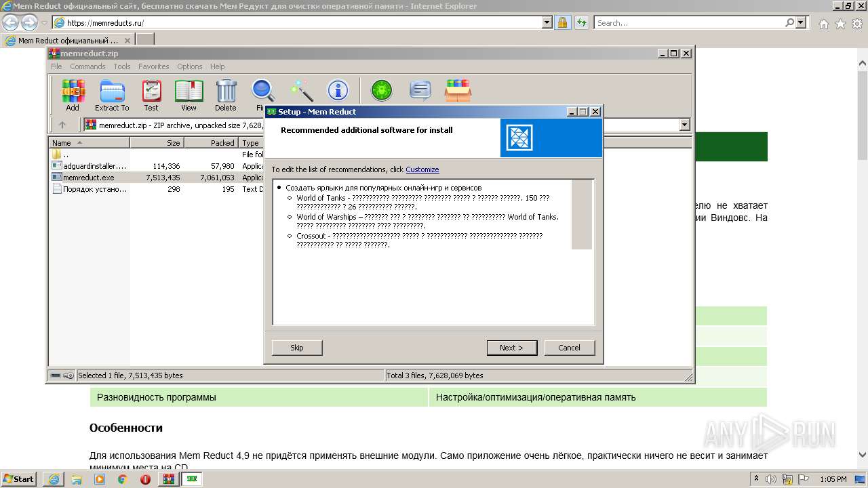Run the VirusScan green bug icon
The image size is (868, 488).
pos(382,90)
